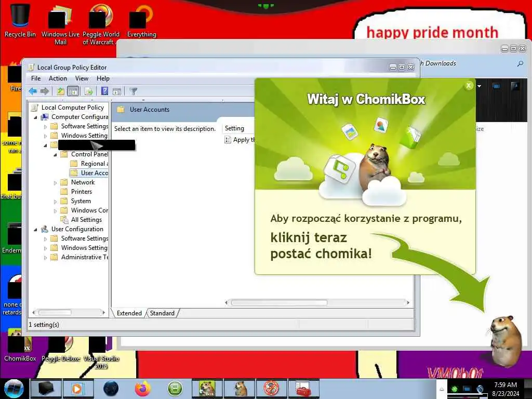Click the media player taskbar icon
Image resolution: width=532 pixels, height=399 pixels.
(77, 389)
